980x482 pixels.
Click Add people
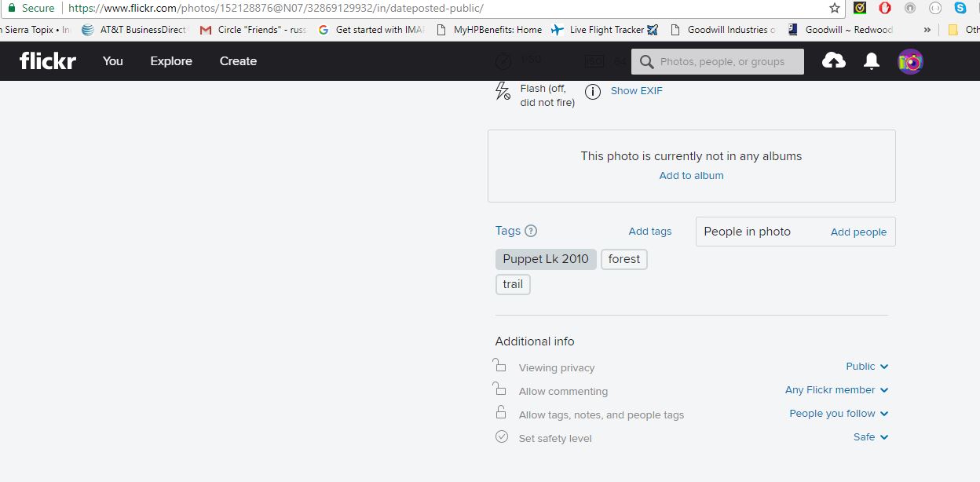(858, 232)
